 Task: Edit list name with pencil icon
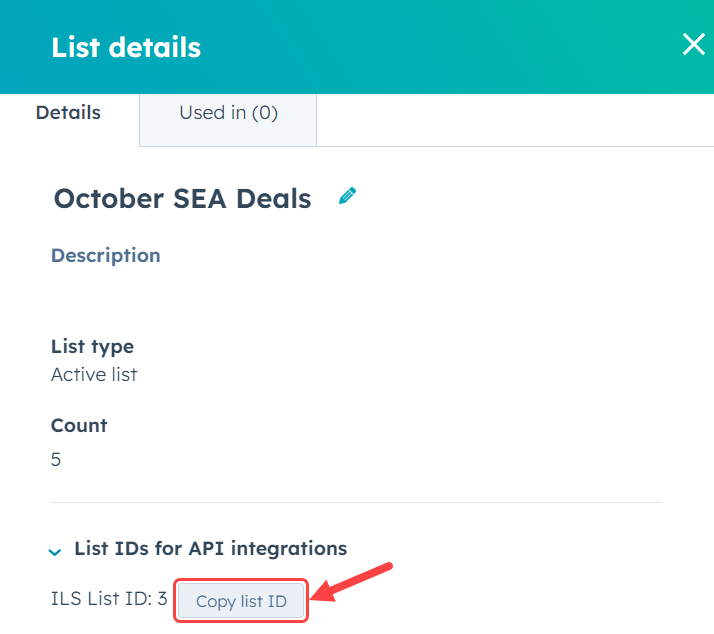point(347,197)
